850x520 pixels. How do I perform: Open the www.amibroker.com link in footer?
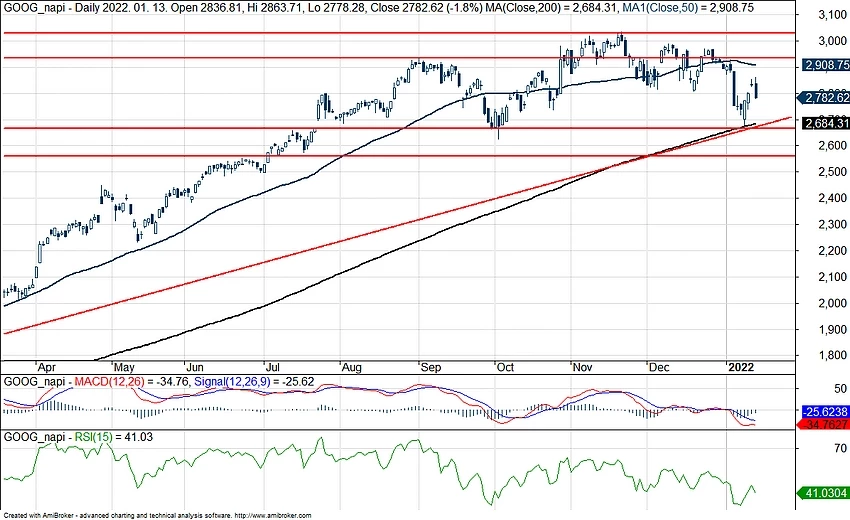point(274,516)
